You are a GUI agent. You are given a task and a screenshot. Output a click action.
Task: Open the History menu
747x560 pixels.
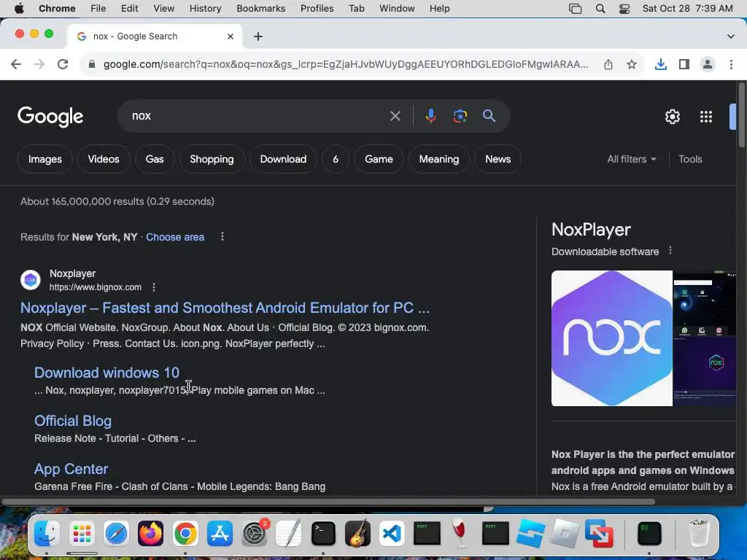pos(205,9)
